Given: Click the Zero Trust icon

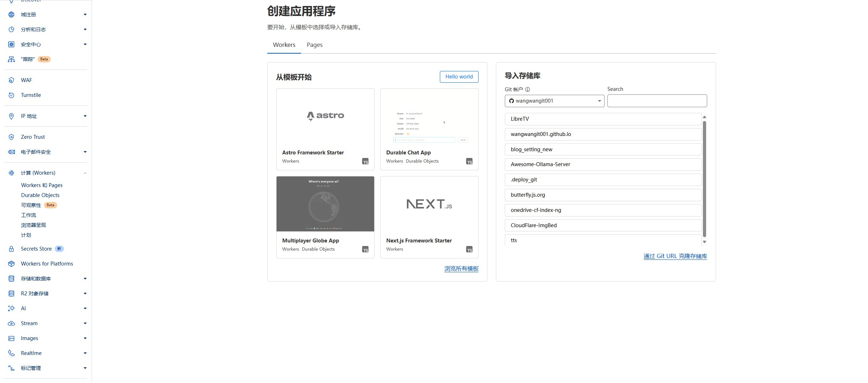Looking at the screenshot, I should coord(11,137).
